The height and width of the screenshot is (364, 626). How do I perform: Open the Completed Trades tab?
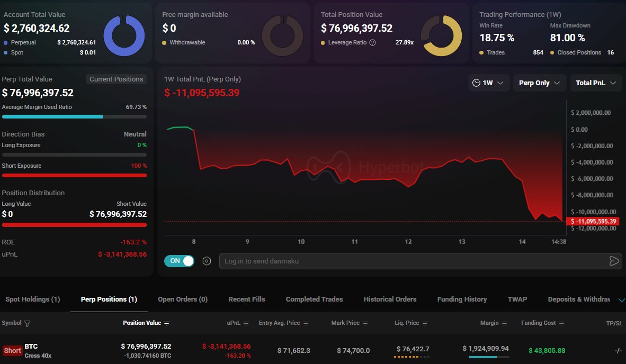coord(314,299)
